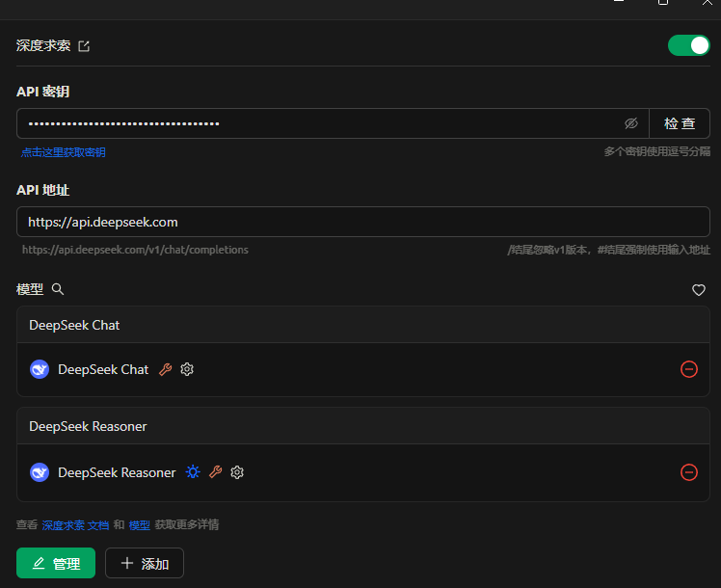Click the wrench tool icon for DeepSeek Reasoner
The width and height of the screenshot is (721, 588).
tap(215, 472)
